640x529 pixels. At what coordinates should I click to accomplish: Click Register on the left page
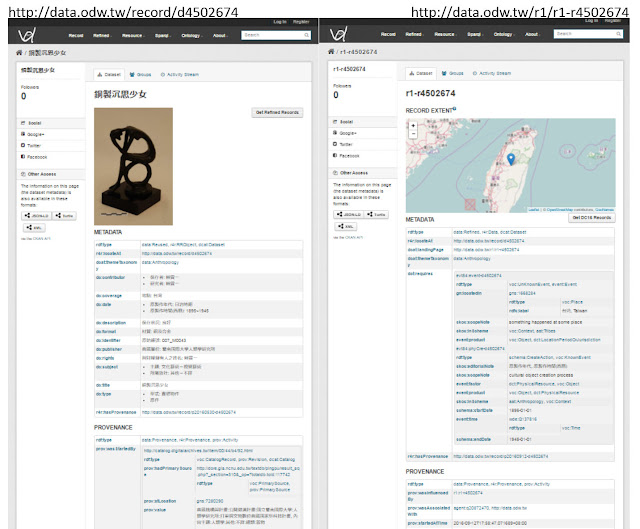(x=301, y=22)
